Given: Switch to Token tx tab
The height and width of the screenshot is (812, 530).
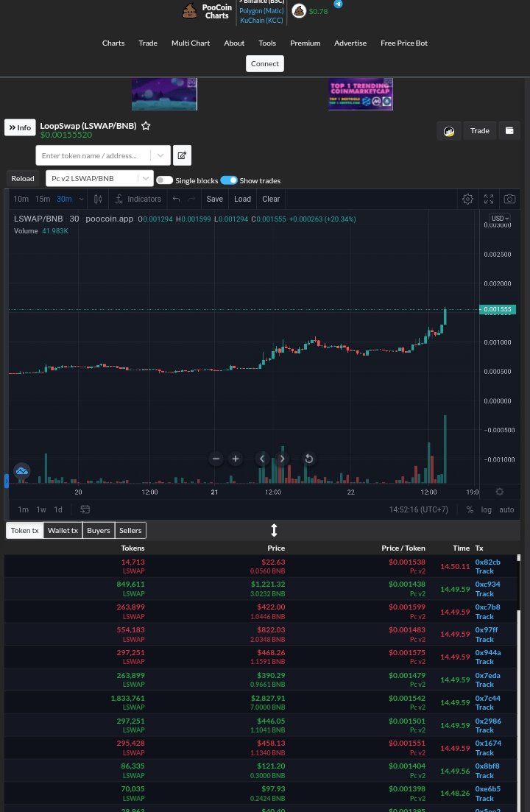Looking at the screenshot, I should (25, 530).
